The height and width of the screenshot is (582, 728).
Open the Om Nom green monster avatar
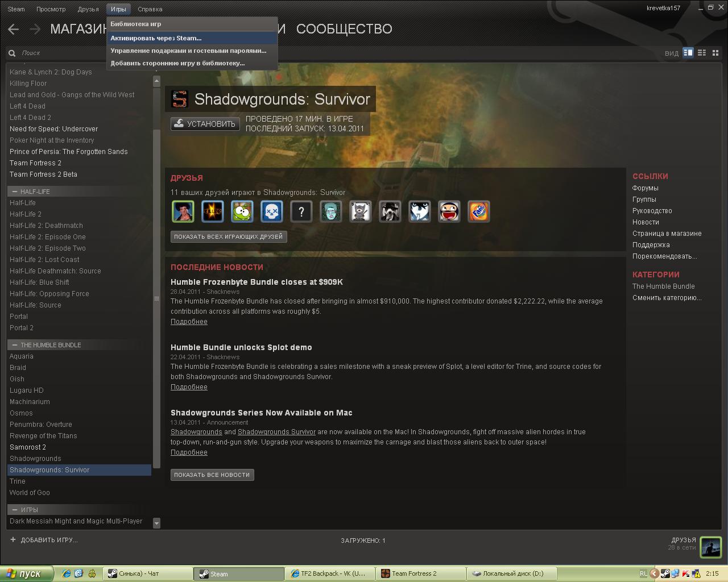[242, 211]
